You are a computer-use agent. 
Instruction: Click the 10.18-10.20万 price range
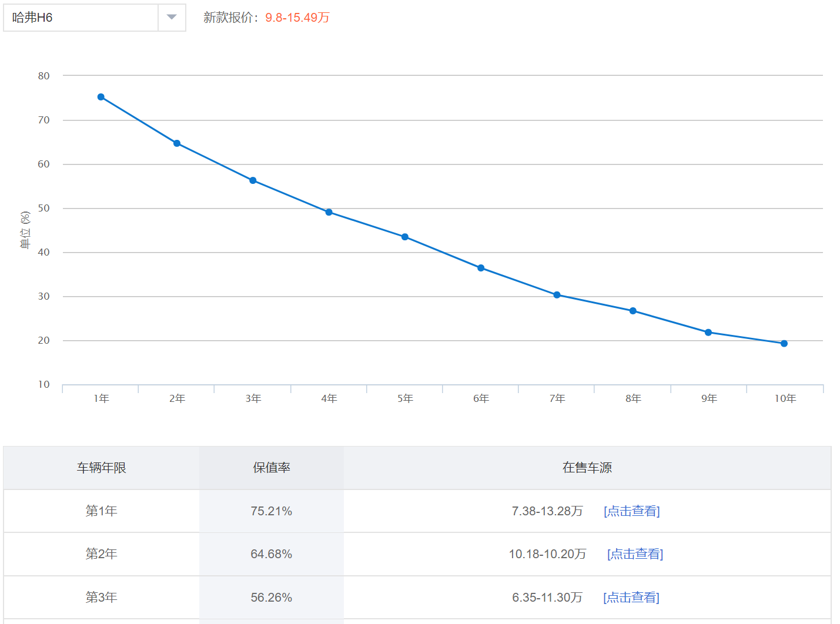pyautogui.click(x=548, y=554)
